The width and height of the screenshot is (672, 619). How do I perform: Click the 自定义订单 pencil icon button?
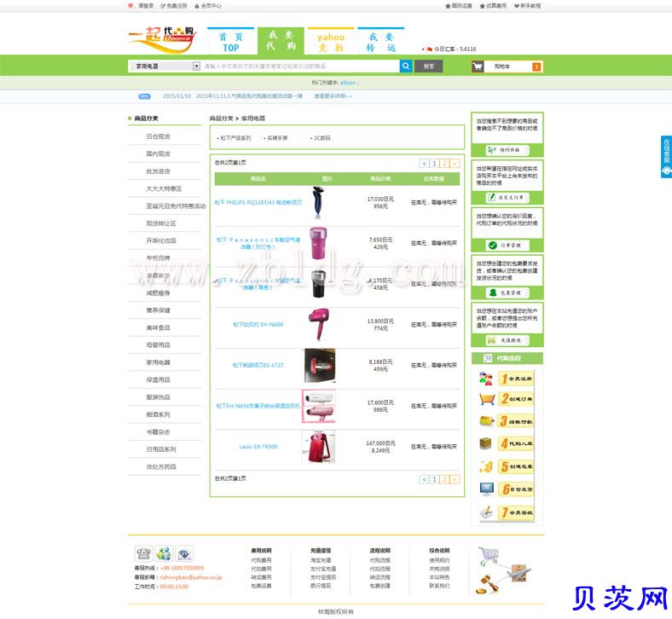[x=507, y=198]
